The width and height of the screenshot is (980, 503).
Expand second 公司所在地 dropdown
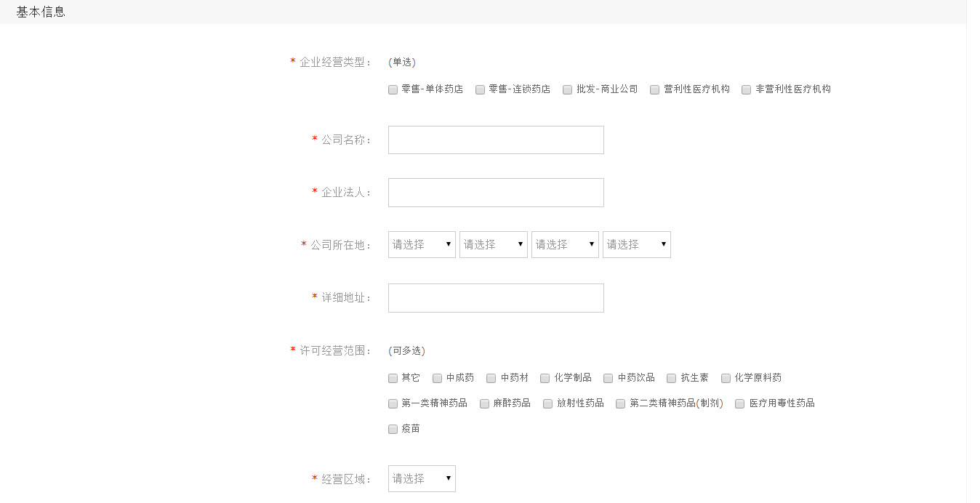click(x=493, y=245)
